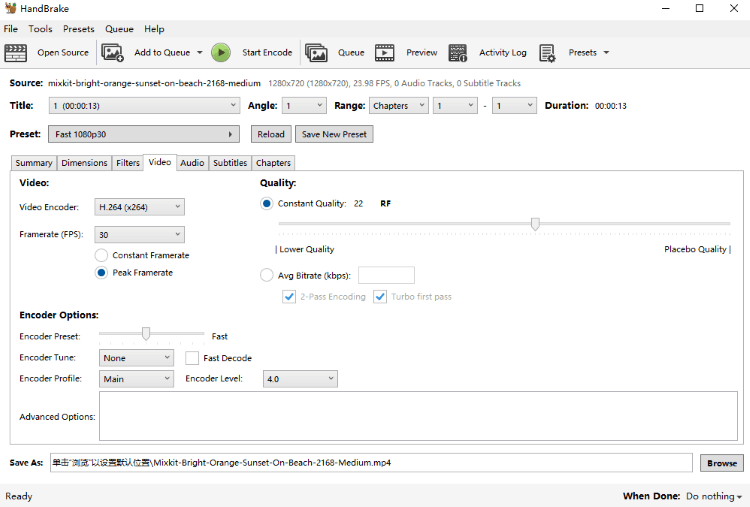750x507 pixels.
Task: Open the Fast 1080p30 preset selector
Action: (x=143, y=134)
